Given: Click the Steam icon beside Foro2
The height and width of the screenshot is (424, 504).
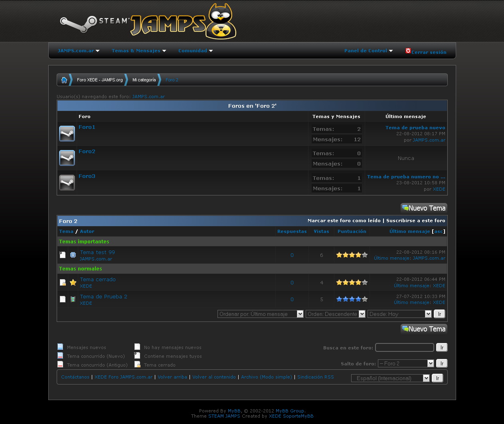Looking at the screenshot, I should (67, 158).
